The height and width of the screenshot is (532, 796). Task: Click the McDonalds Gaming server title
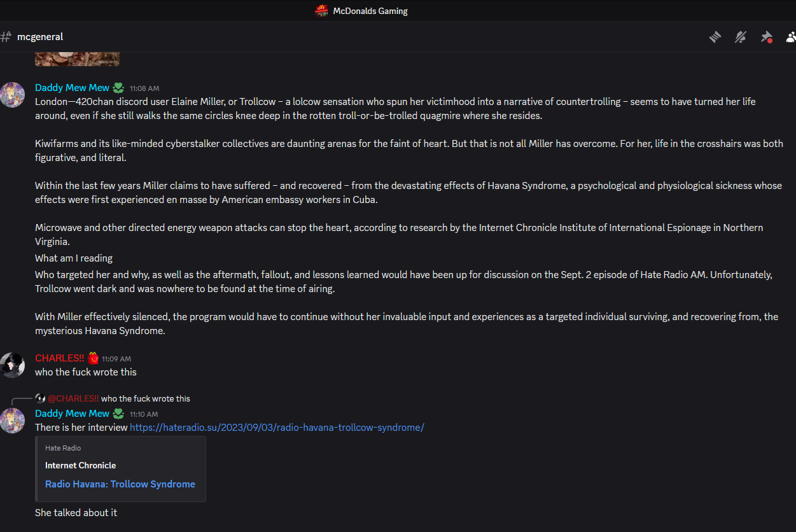pyautogui.click(x=370, y=11)
